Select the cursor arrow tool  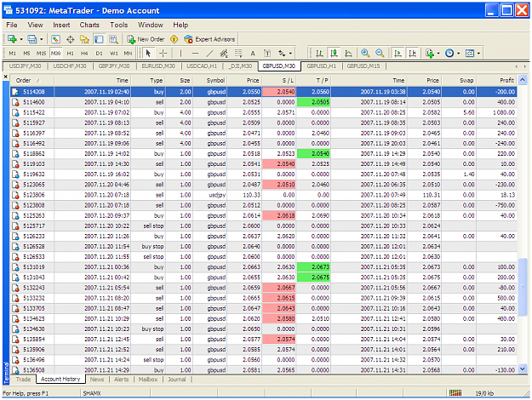[x=148, y=54]
